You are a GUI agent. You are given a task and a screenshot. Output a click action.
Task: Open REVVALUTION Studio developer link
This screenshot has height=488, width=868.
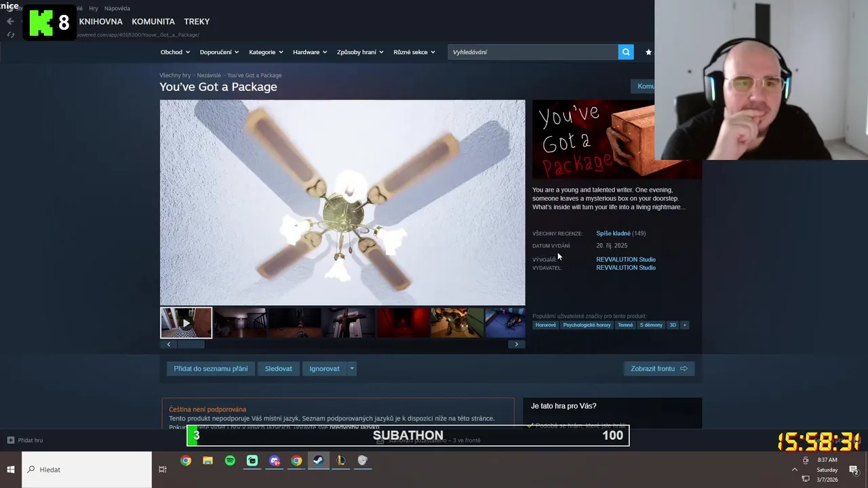(626, 260)
